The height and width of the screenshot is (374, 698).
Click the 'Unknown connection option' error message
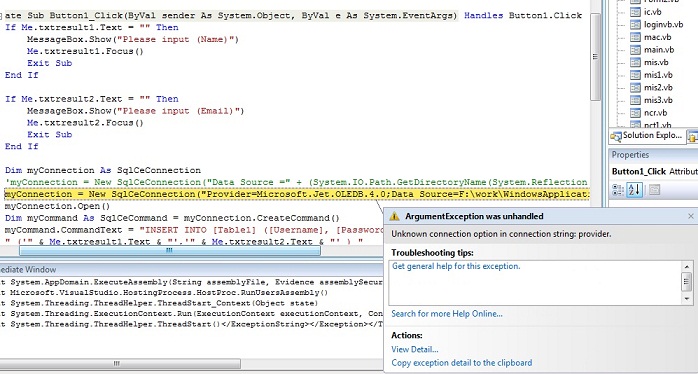point(501,234)
